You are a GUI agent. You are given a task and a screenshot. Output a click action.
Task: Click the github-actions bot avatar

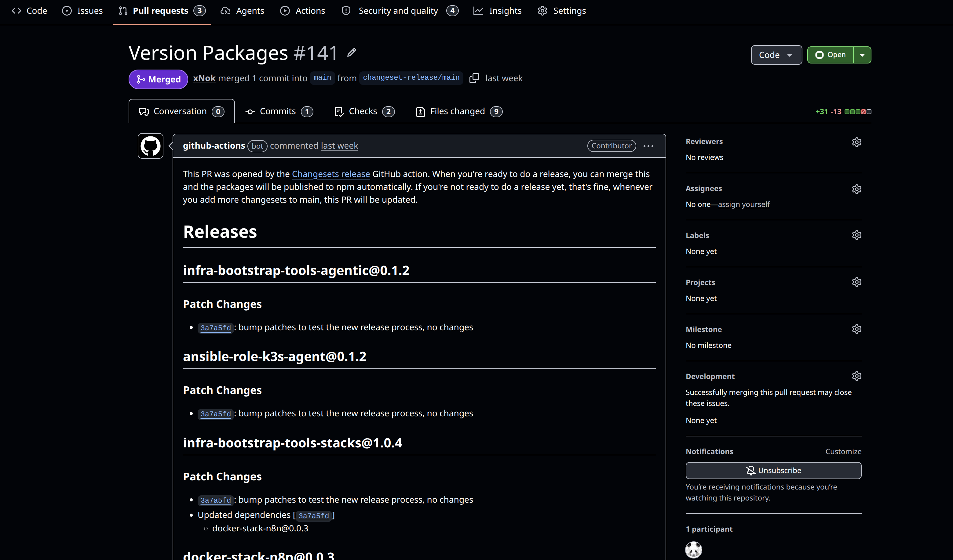151,146
